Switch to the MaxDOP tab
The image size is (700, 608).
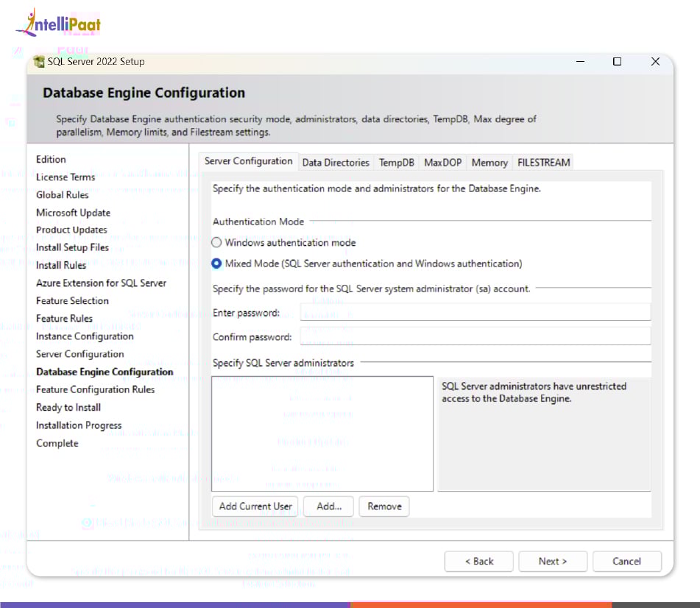point(442,163)
